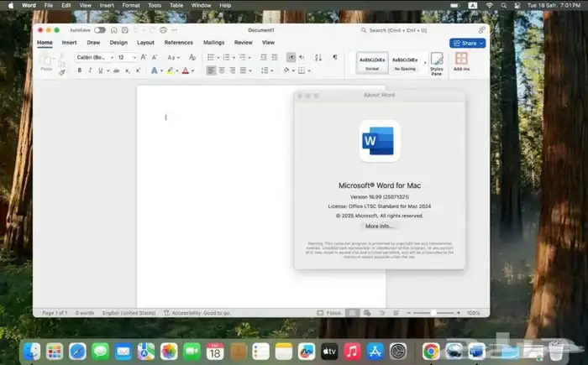588x365 pixels.
Task: Open the Format menu in the menu bar
Action: (x=131, y=5)
